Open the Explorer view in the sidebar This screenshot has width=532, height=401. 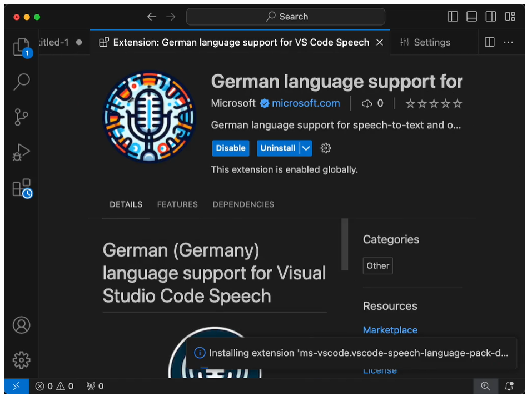tap(21, 47)
